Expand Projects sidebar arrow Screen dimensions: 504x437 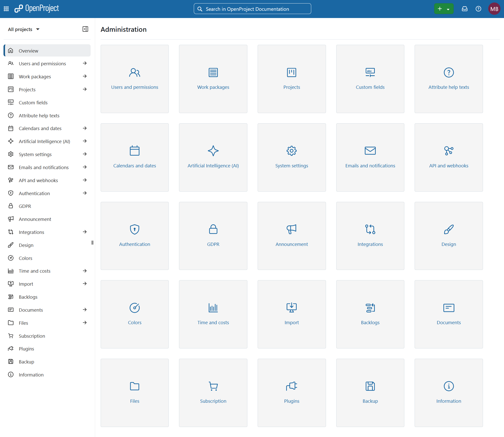(x=85, y=89)
